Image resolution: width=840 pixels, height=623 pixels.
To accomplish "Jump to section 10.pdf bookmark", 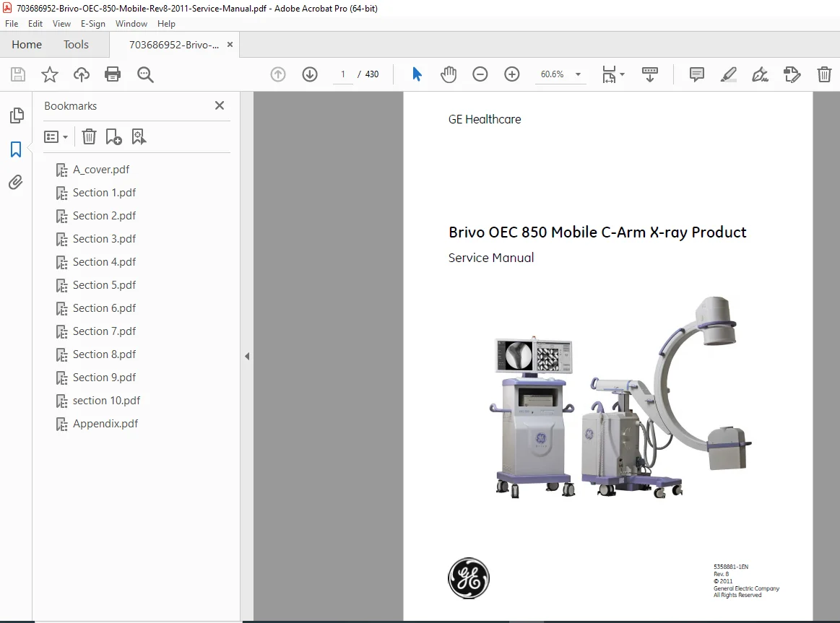I will 106,401.
